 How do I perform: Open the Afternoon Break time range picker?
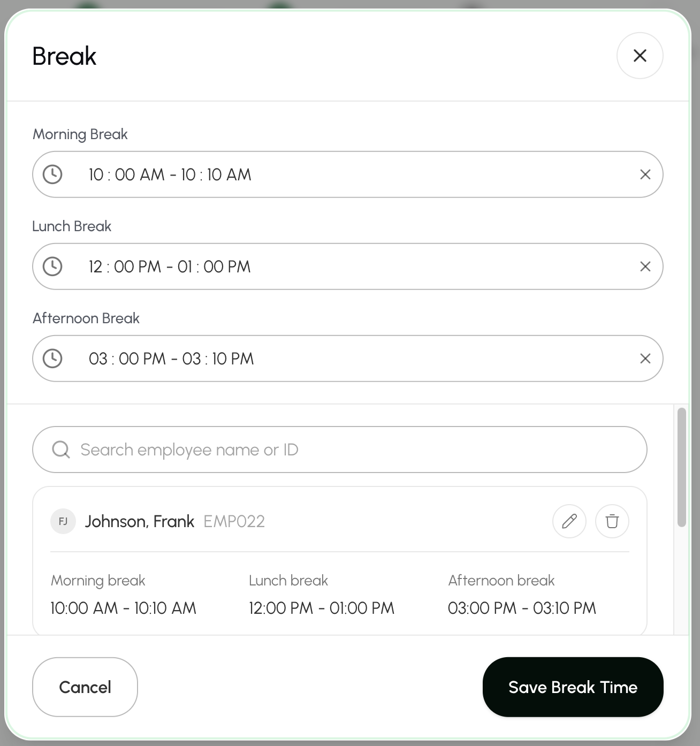tap(348, 359)
